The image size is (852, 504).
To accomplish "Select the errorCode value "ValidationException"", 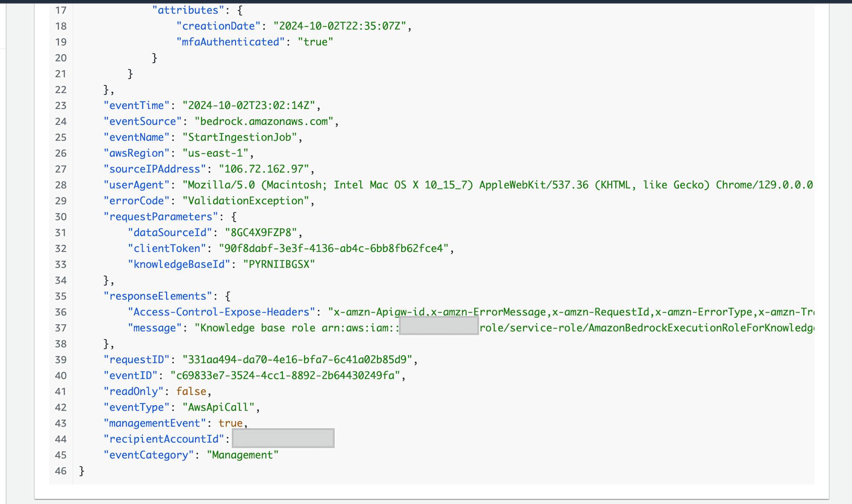I will point(246,201).
